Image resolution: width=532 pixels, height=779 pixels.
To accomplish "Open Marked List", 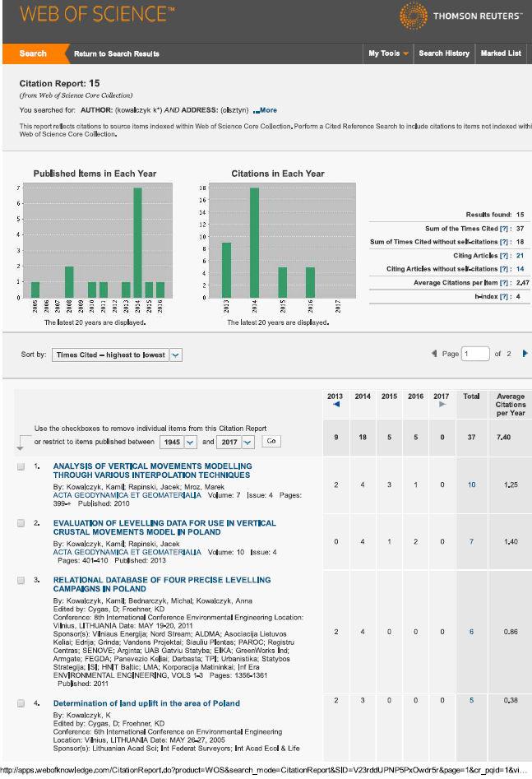I will click(501, 53).
